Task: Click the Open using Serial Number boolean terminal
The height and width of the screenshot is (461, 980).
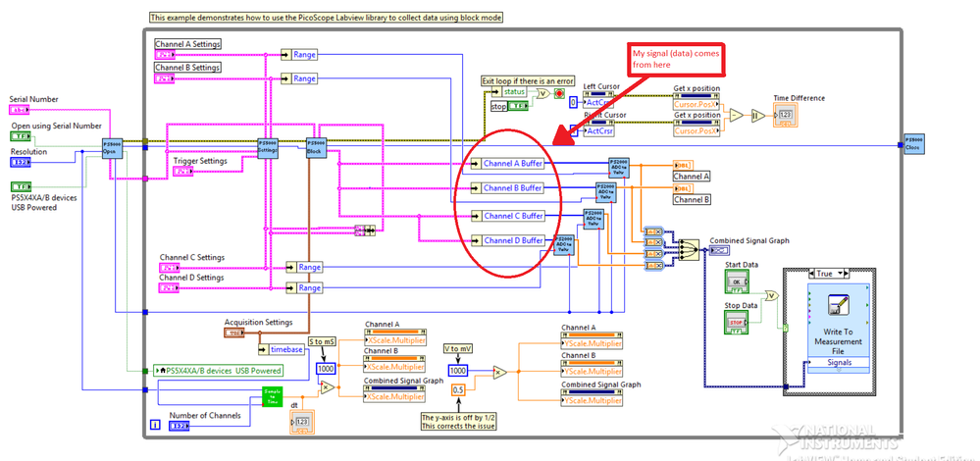Action: coord(22,136)
